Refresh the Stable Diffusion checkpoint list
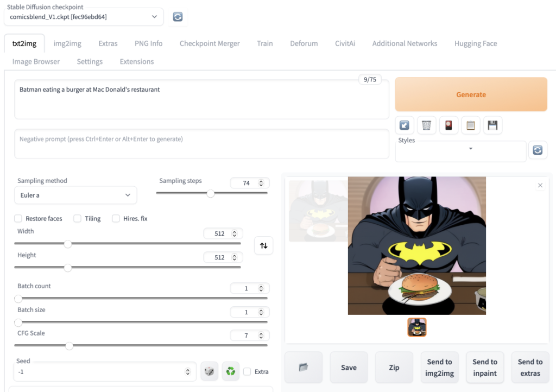This screenshot has height=392, width=556. point(178,17)
